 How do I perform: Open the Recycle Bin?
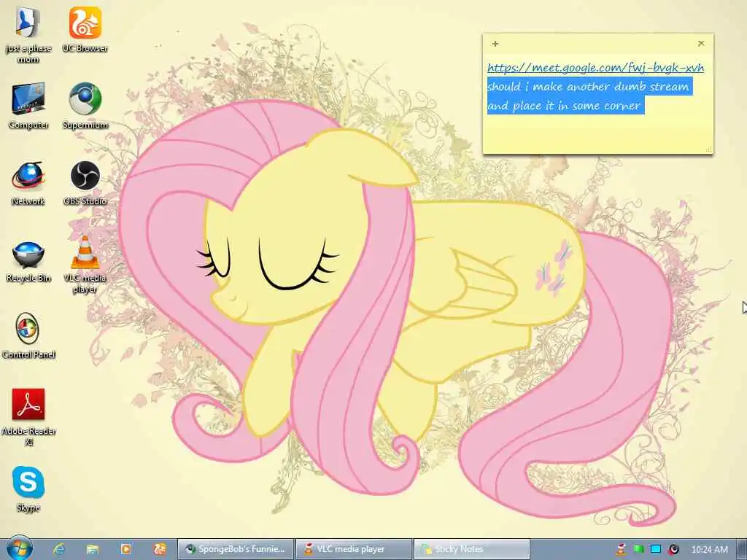click(x=28, y=262)
